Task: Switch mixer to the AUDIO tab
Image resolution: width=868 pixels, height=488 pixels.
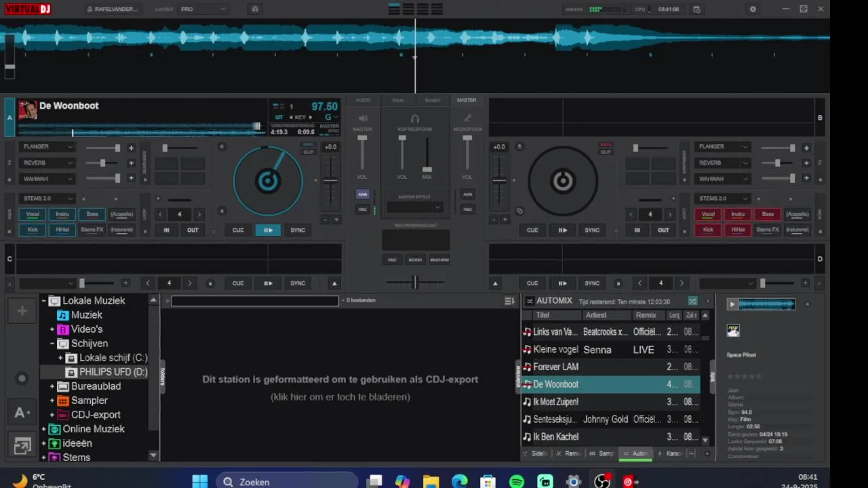Action: pyautogui.click(x=363, y=100)
